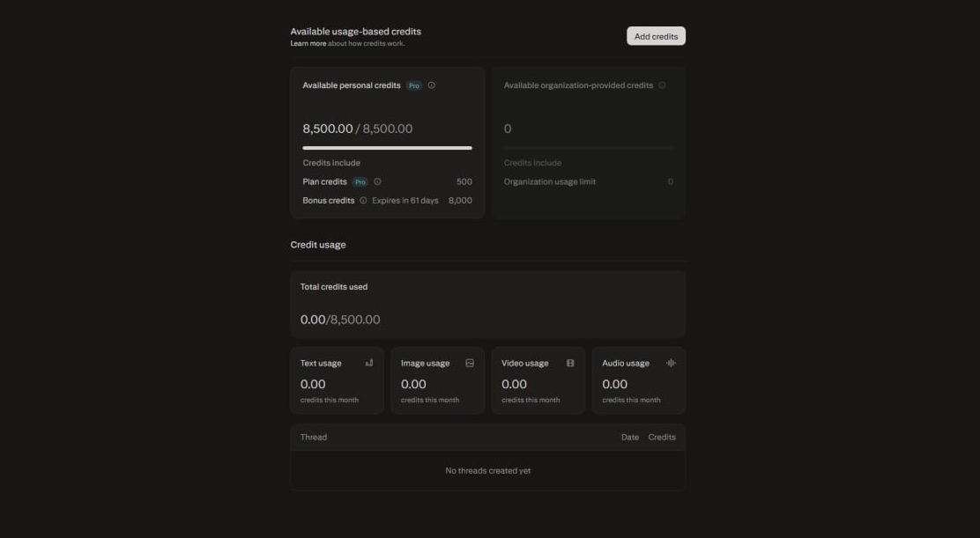Click the info icon beside Available personal credits
This screenshot has height=538, width=980.
coord(431,85)
